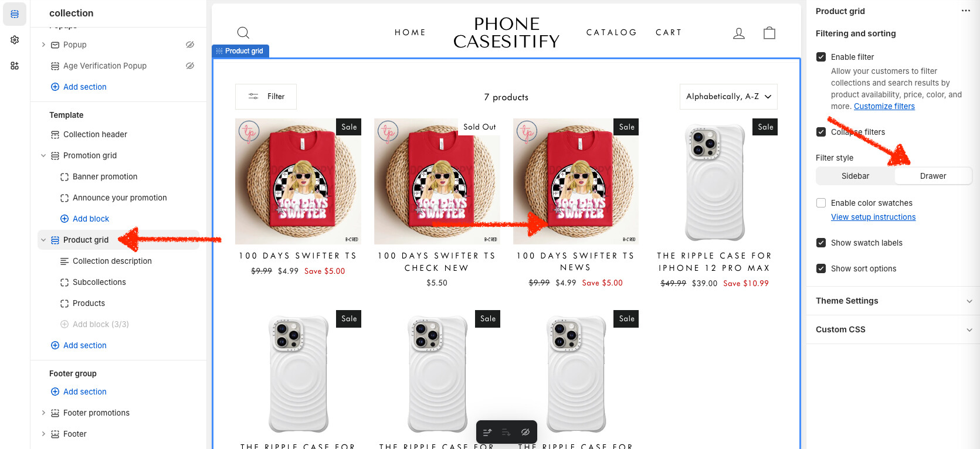Expand the Theme Settings panel
This screenshot has height=449, width=980.
893,301
